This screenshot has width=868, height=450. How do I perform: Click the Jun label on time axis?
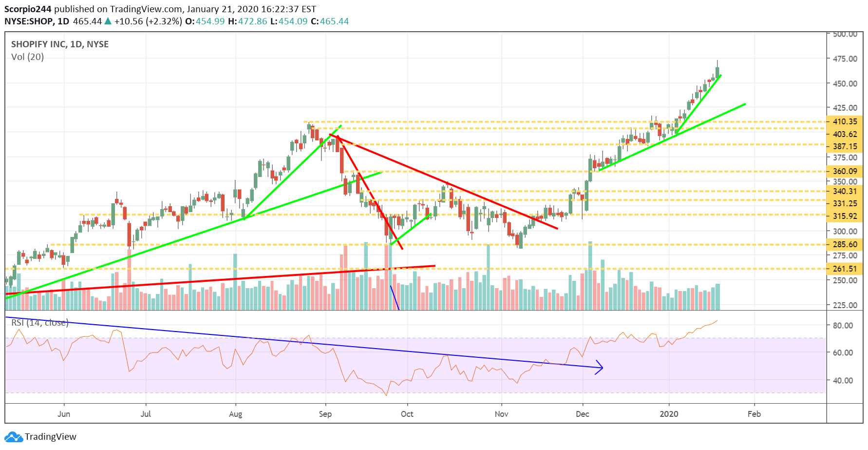point(64,414)
